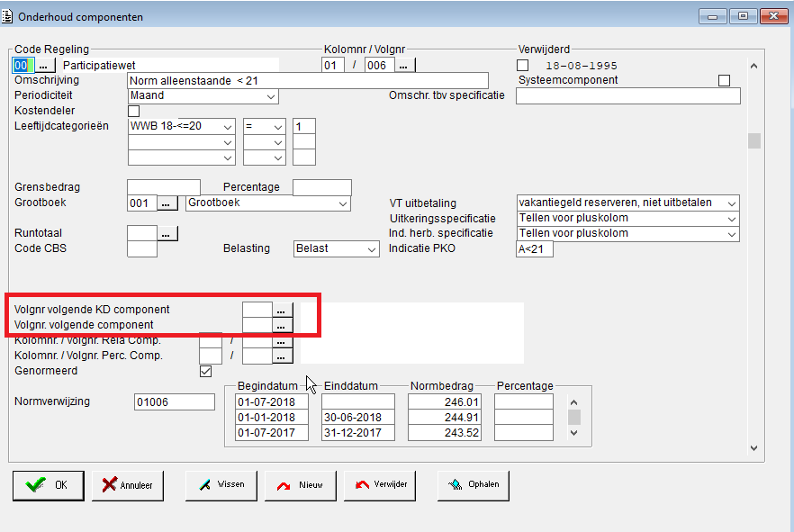Click the Omschr. tbv specificatie input field
Image resolution: width=794 pixels, height=532 pixels.
(x=628, y=95)
